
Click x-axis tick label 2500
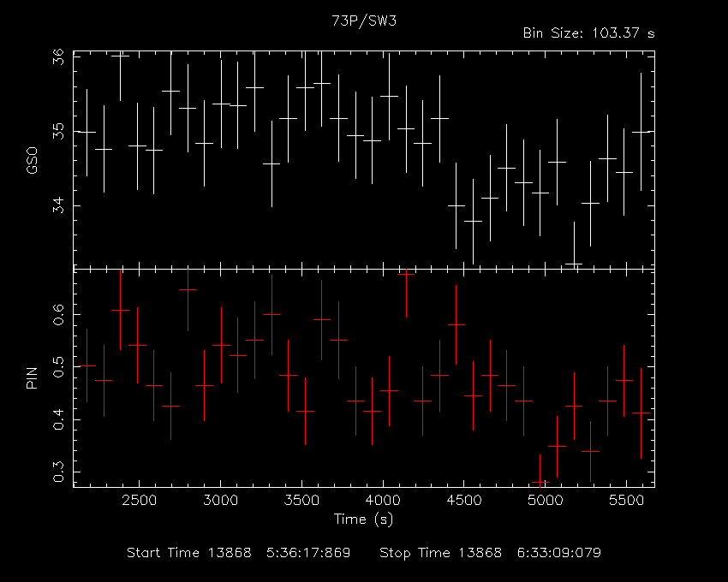point(139,501)
